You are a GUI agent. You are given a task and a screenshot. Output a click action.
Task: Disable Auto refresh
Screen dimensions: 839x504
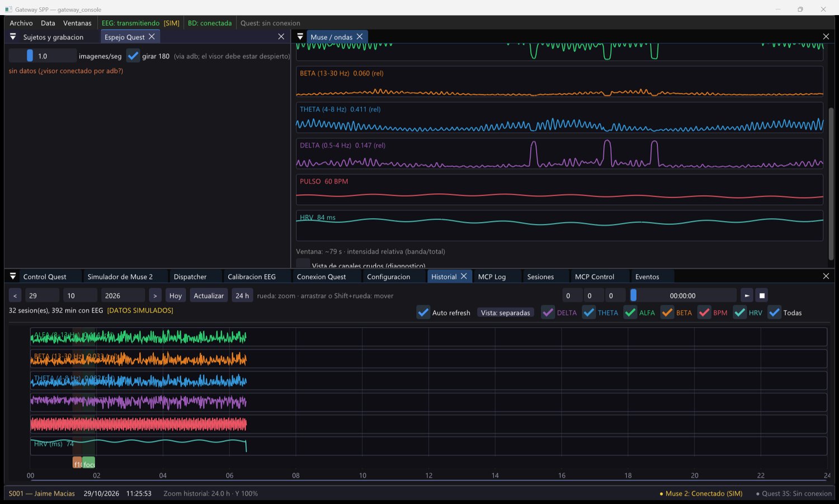pos(423,313)
